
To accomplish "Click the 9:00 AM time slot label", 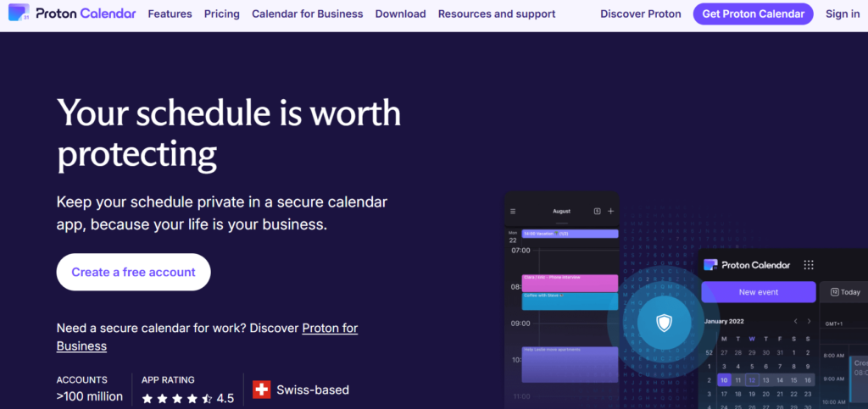I will 833,379.
